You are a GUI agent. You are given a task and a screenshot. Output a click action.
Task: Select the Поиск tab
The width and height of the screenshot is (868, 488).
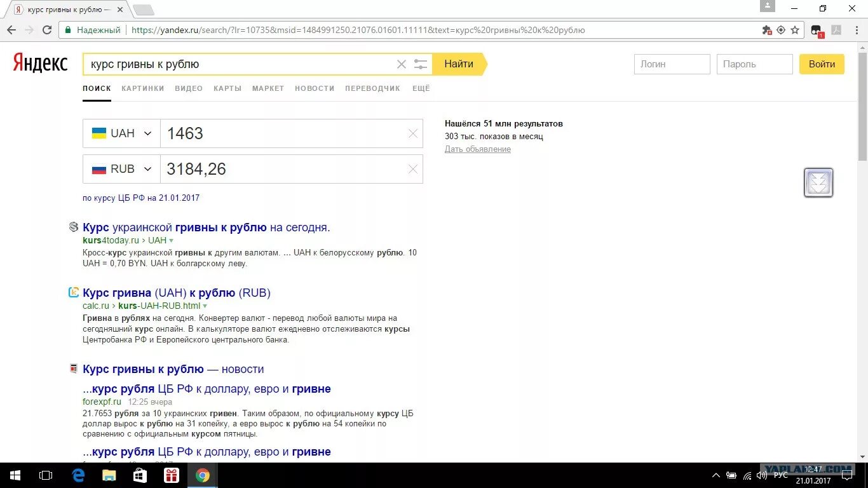[x=97, y=88]
